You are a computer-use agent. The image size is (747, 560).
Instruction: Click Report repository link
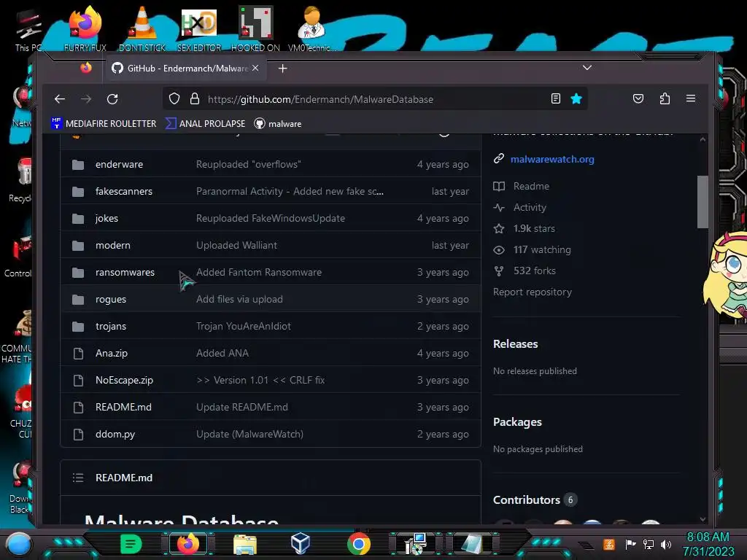pyautogui.click(x=532, y=292)
